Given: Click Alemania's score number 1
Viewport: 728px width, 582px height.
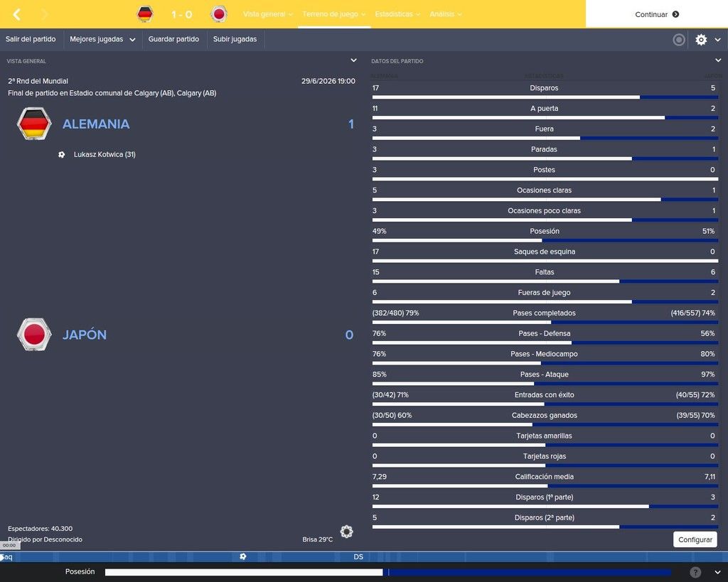Looking at the screenshot, I should [x=351, y=124].
